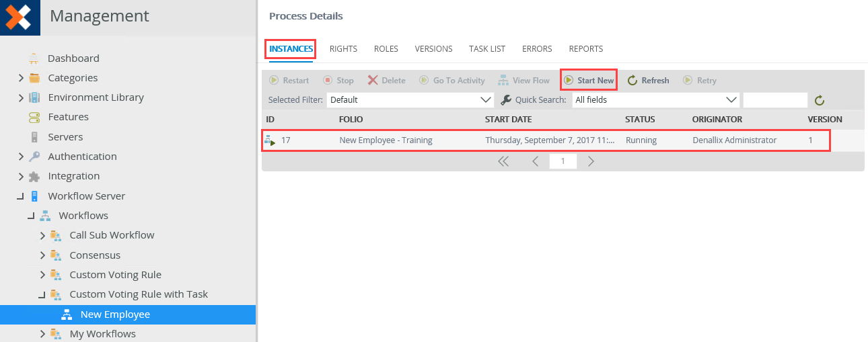Click the View Flow toolbar button

pyautogui.click(x=523, y=80)
